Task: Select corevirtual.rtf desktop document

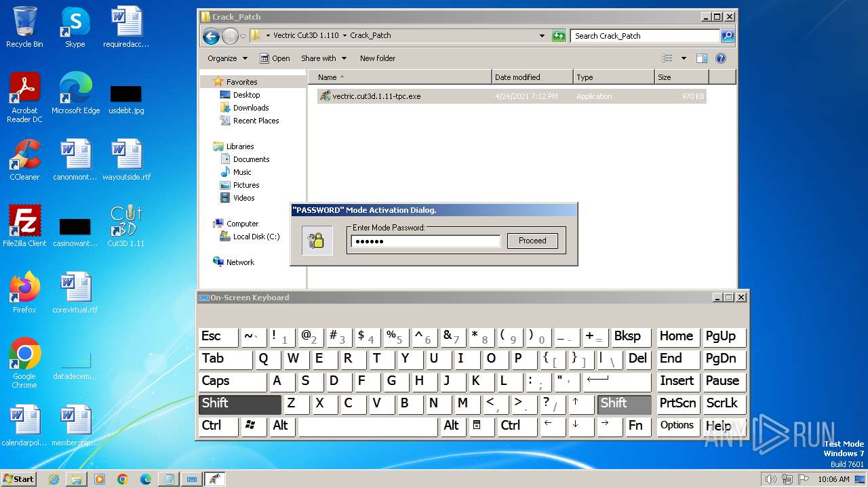Action: click(x=75, y=293)
